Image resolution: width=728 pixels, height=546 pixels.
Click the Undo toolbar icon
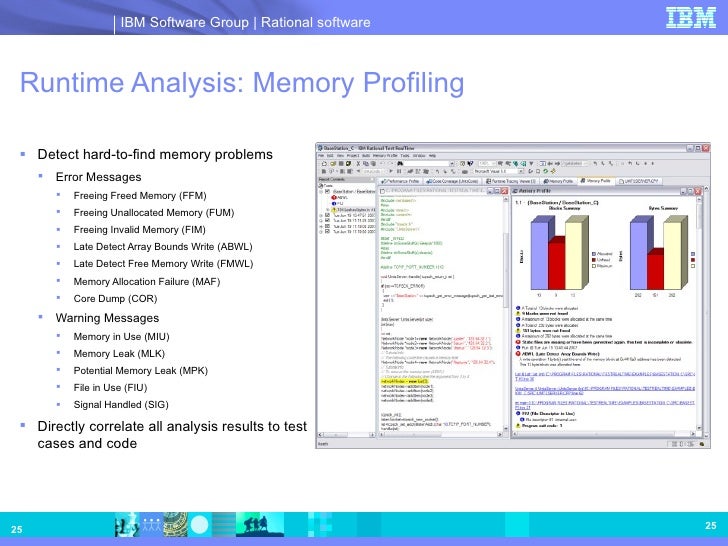(382, 163)
